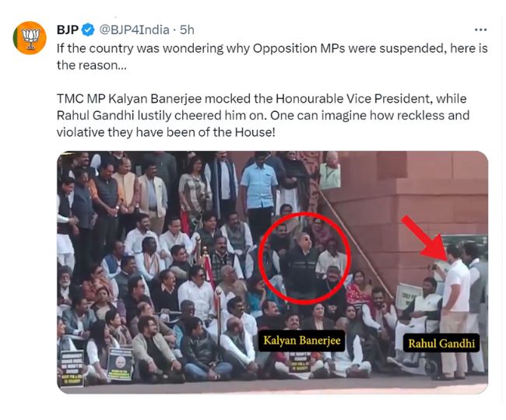Click the woman in red sari beside the railing
The height and width of the screenshot is (420, 506).
coord(359,289)
